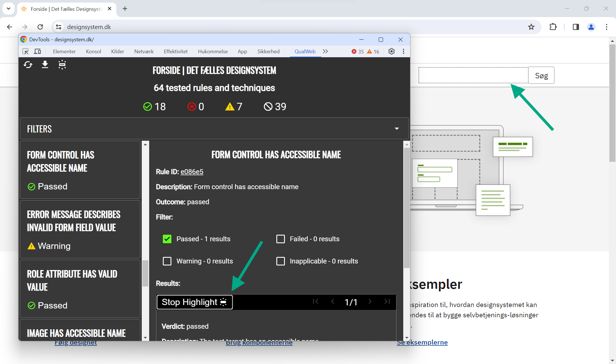Go back in the browser
This screenshot has width=616, height=364.
click(x=9, y=27)
